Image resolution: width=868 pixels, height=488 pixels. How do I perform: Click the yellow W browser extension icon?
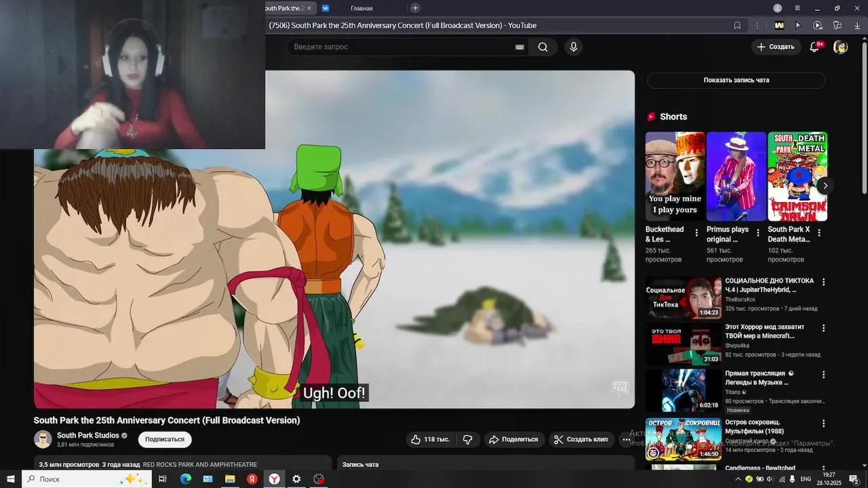coord(780,26)
